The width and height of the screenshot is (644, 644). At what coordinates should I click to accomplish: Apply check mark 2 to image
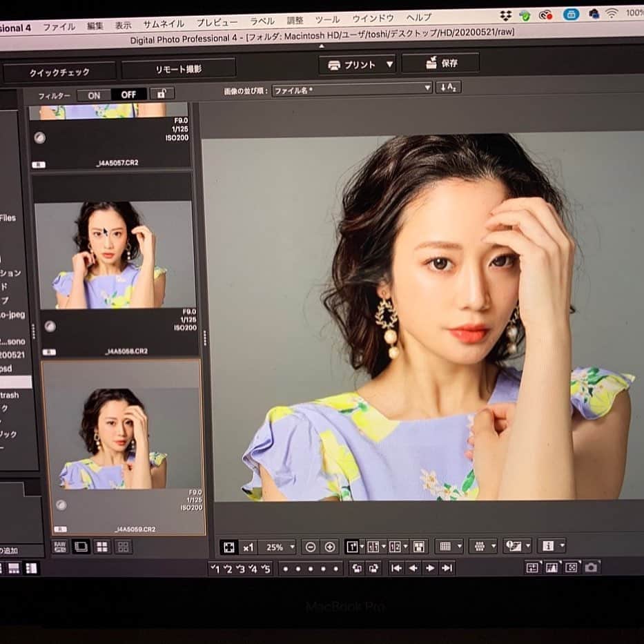click(228, 569)
